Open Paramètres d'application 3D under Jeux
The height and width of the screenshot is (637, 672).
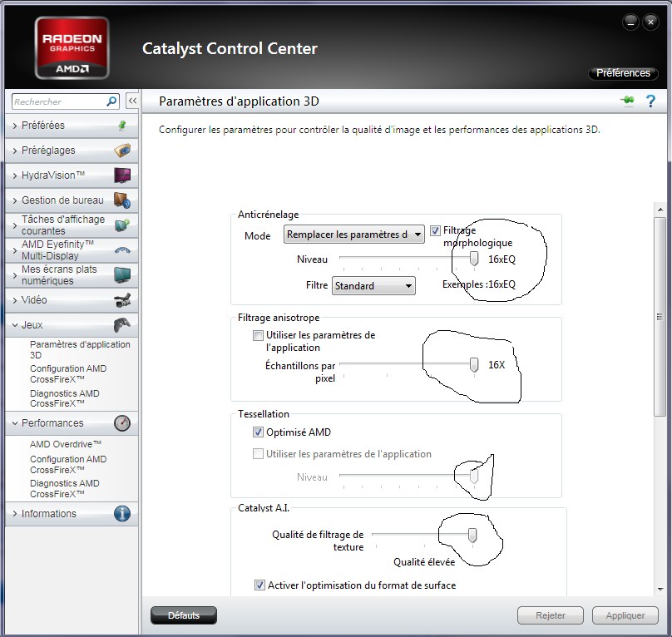point(80,350)
